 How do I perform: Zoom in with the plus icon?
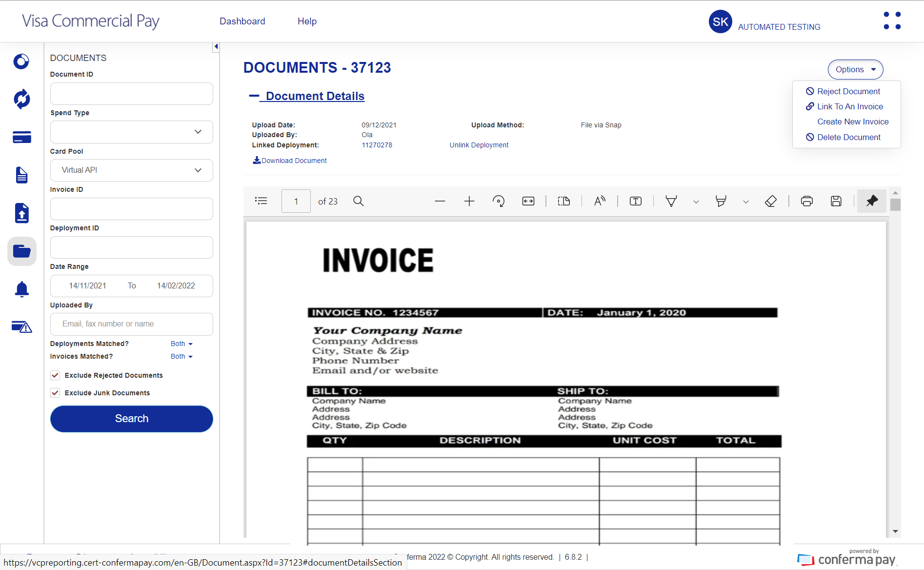469,201
